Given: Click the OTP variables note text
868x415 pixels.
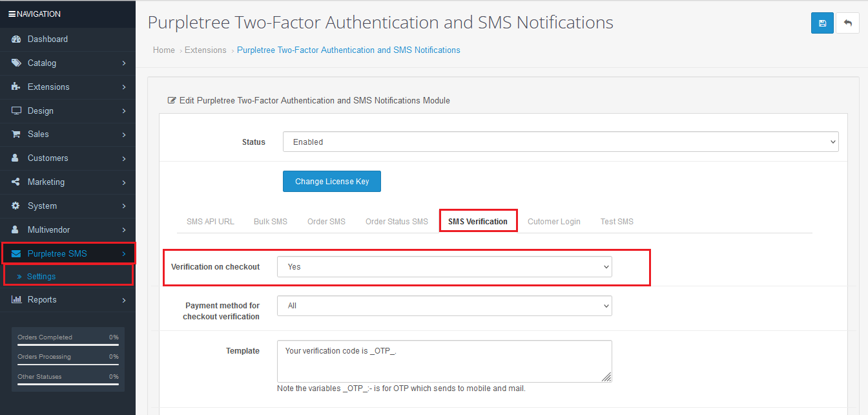Looking at the screenshot, I should [x=401, y=388].
